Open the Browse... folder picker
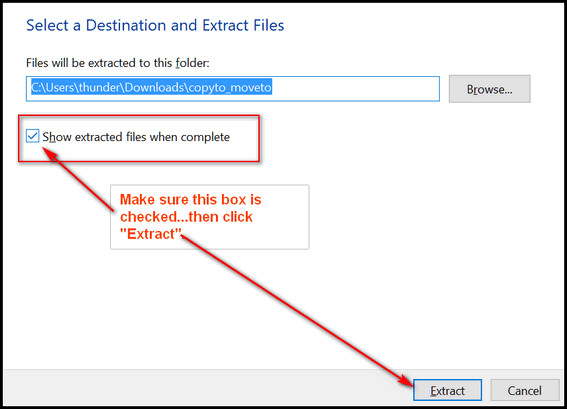 490,89
